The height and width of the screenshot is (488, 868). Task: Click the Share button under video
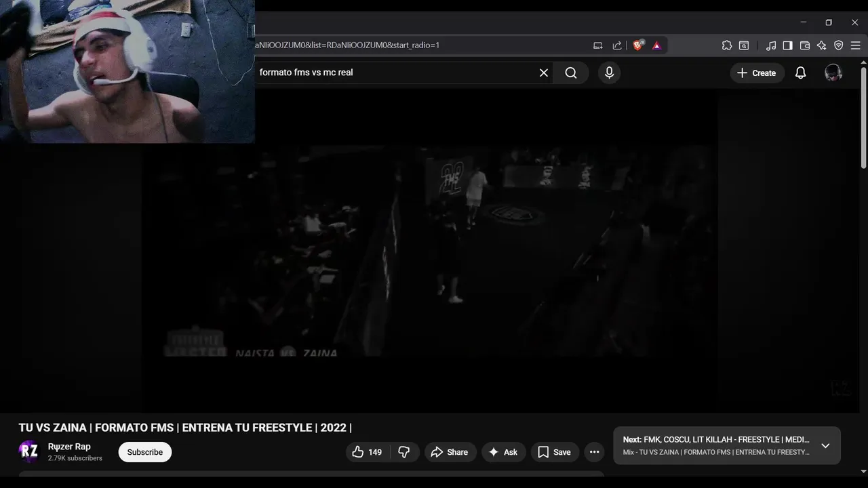click(x=450, y=452)
